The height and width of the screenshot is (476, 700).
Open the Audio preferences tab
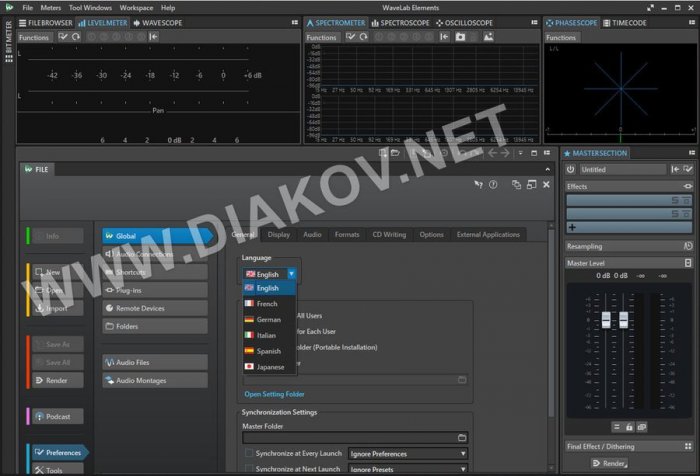(312, 234)
